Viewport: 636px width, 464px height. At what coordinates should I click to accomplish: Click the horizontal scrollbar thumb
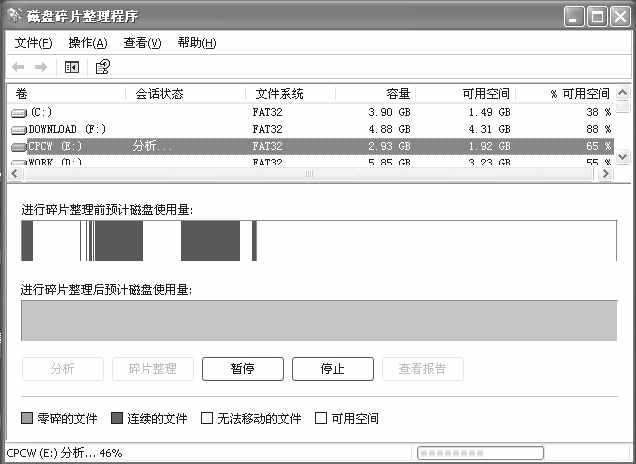[x=309, y=174]
